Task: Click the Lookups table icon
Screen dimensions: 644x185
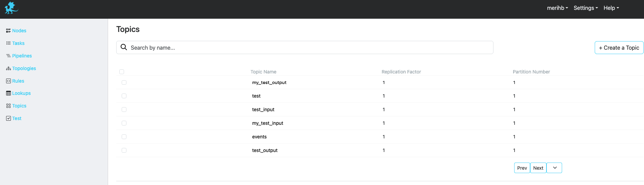Action: (x=8, y=93)
